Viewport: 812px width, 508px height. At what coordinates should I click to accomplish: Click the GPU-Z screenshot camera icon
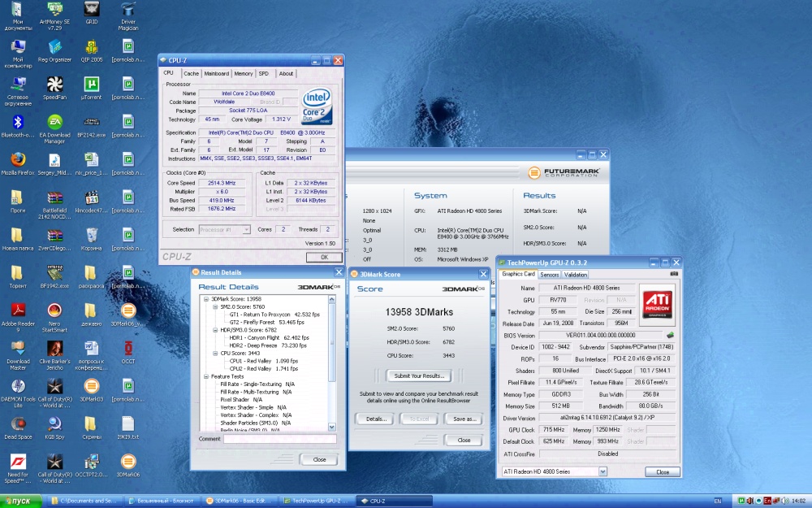(674, 274)
